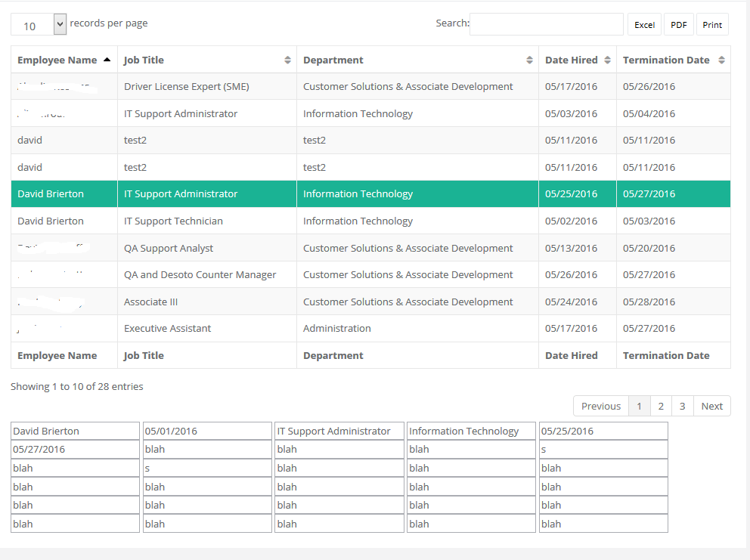Select page 1 in pagination
This screenshot has width=750, height=560.
coord(639,406)
